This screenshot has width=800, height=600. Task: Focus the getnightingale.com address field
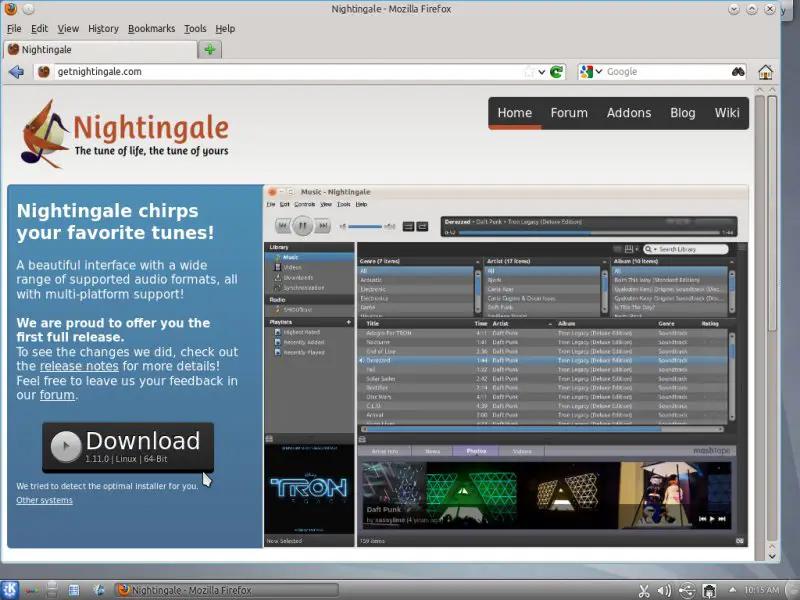[x=288, y=72]
